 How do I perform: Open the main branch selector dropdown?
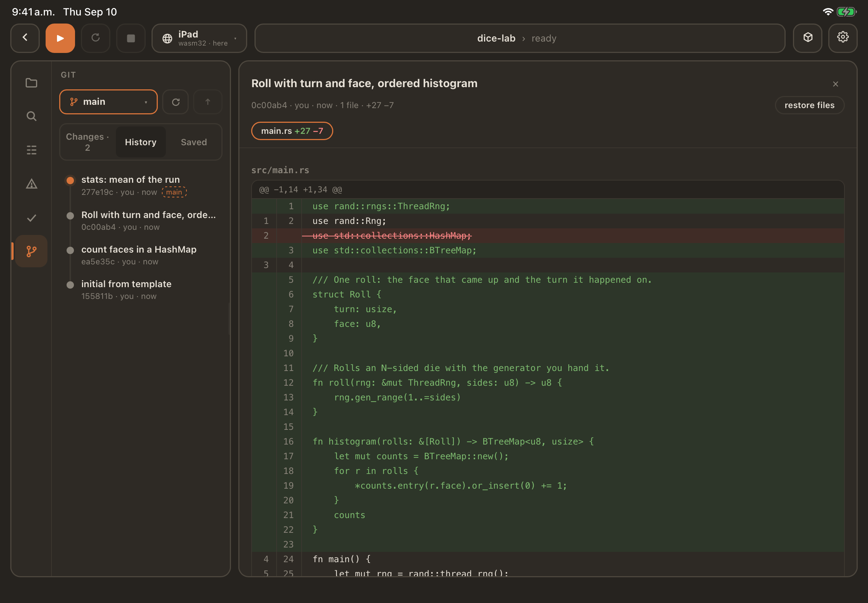click(108, 101)
